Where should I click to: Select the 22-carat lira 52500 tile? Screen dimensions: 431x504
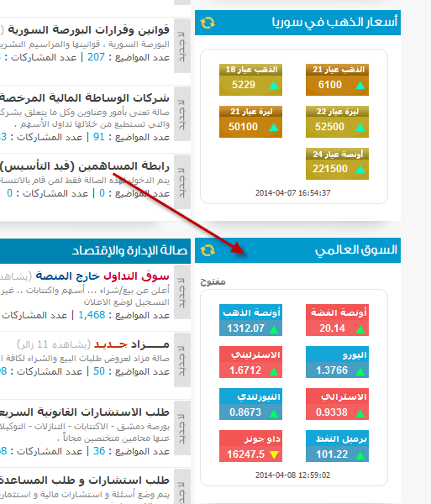click(x=337, y=122)
